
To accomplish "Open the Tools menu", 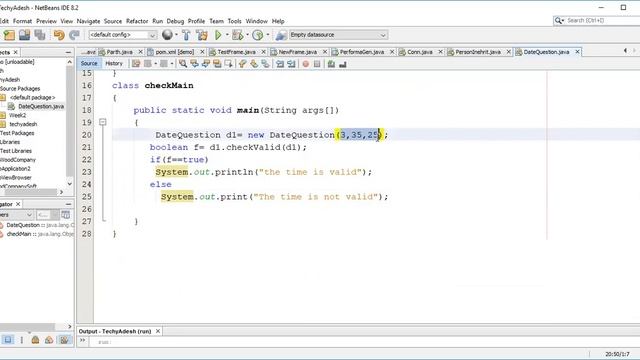I will pyautogui.click(x=234, y=21).
